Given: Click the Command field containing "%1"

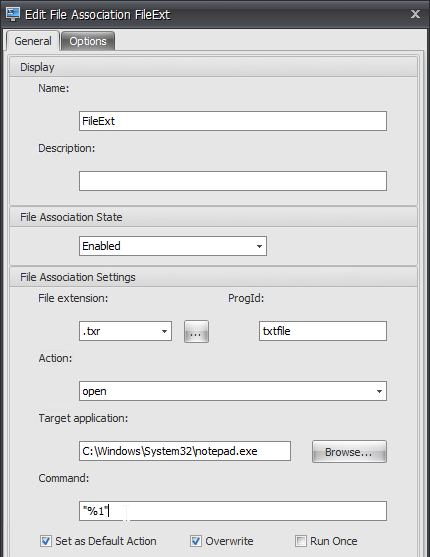Looking at the screenshot, I should point(233,511).
